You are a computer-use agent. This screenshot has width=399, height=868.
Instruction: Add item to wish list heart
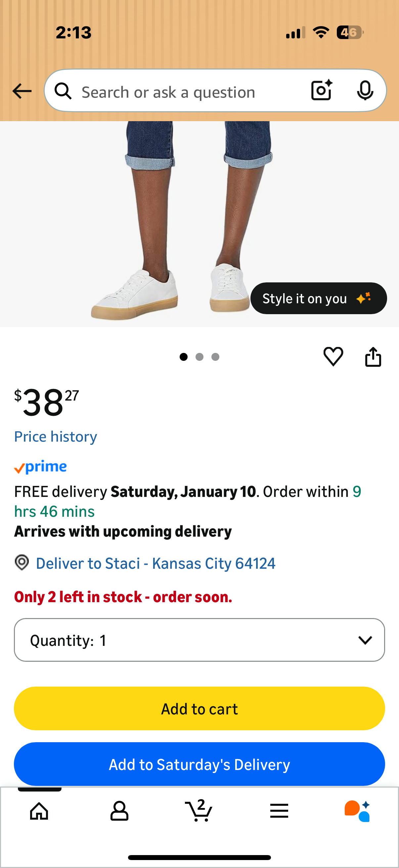333,356
